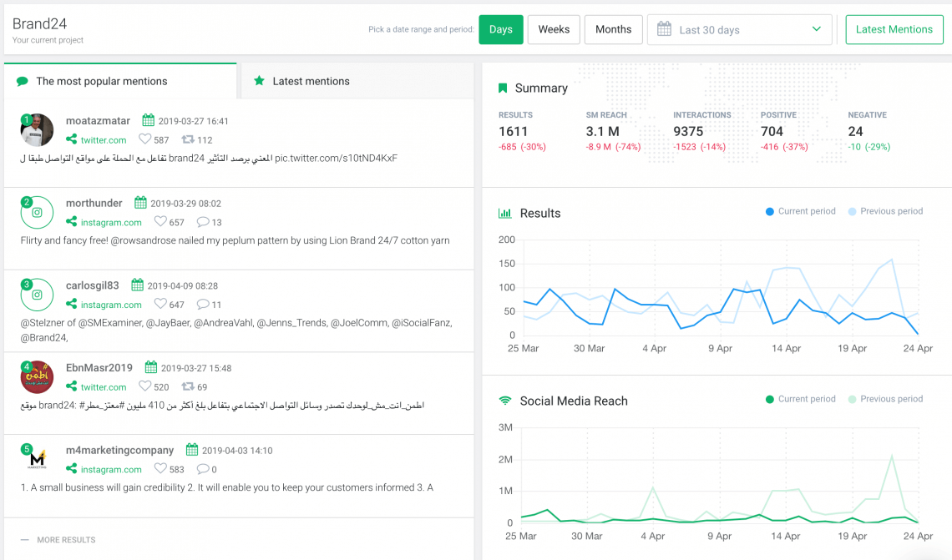Click calendar icon beside 2019-04-09 08:28
Viewport: 952px width, 560px height.
click(x=137, y=285)
